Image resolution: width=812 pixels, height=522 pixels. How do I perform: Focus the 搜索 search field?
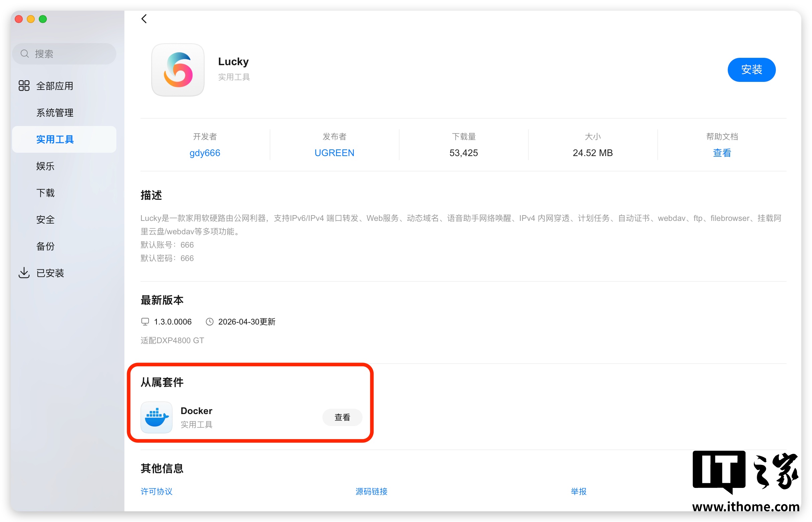click(x=64, y=53)
